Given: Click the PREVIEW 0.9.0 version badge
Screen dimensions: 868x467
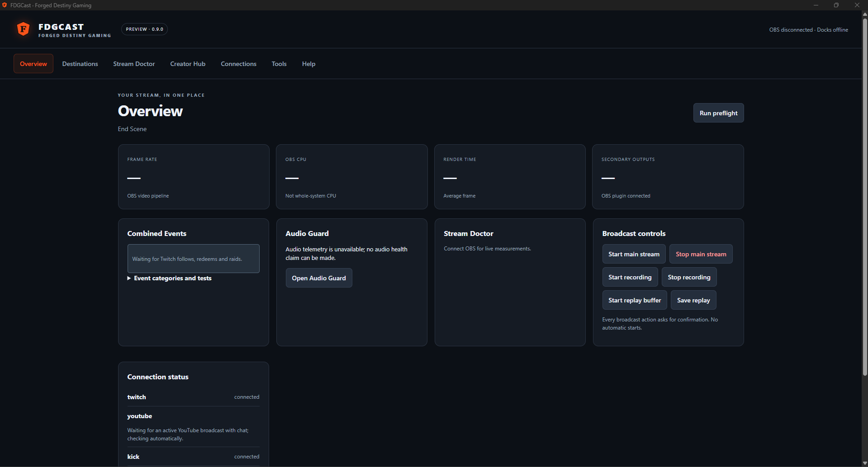Looking at the screenshot, I should coord(144,29).
